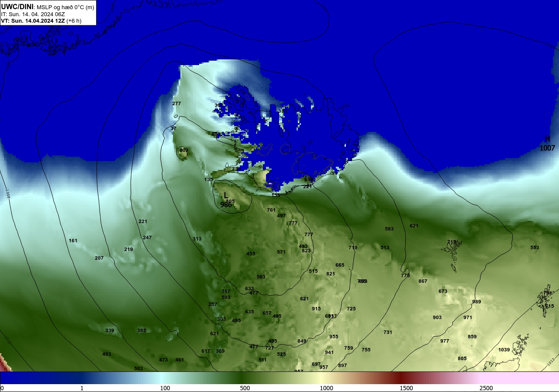Click the map value 903

coord(437,317)
